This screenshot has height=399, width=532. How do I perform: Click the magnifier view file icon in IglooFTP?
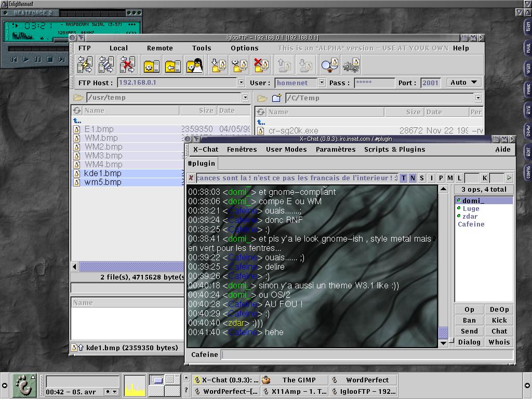[329, 65]
